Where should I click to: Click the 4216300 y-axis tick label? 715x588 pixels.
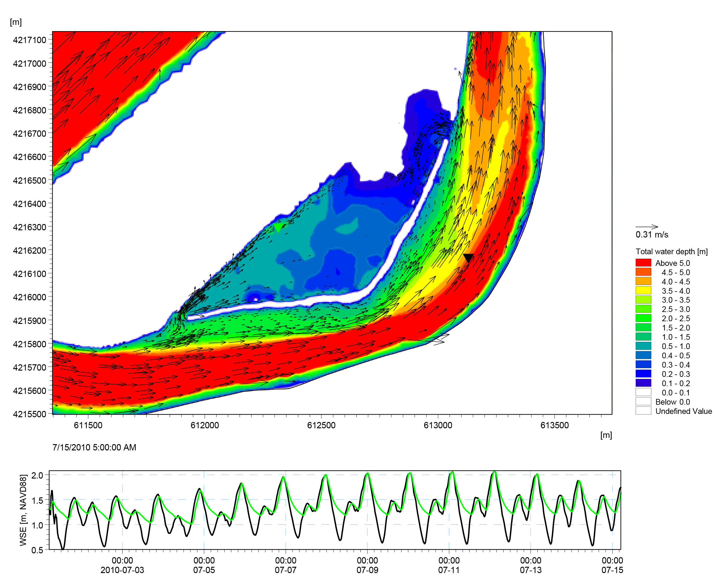30,227
